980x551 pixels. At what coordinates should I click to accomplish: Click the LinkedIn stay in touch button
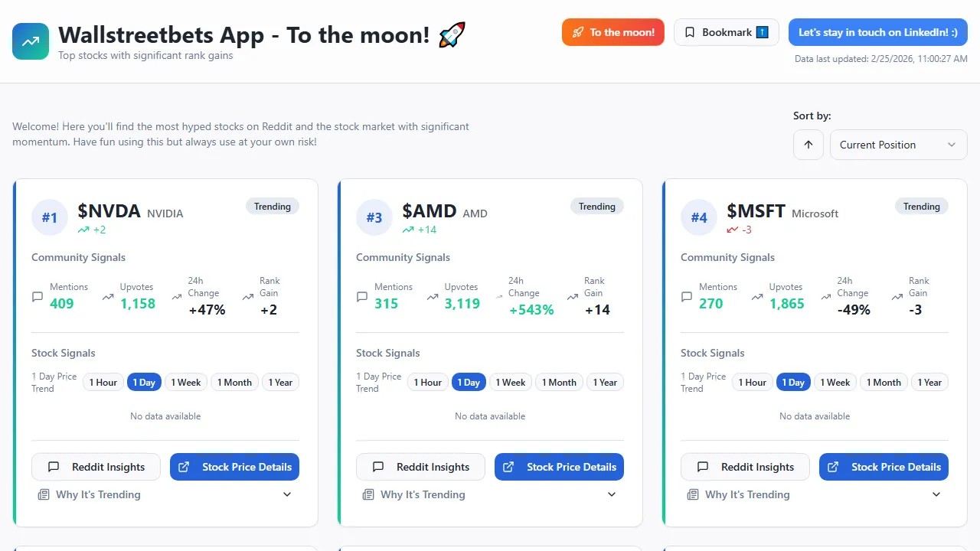click(x=877, y=32)
